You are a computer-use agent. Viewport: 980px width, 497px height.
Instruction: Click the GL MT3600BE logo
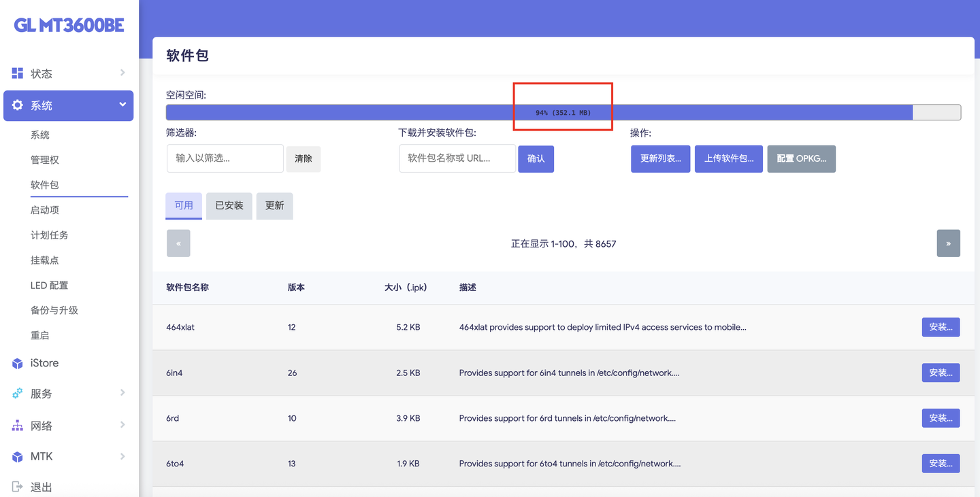[69, 26]
